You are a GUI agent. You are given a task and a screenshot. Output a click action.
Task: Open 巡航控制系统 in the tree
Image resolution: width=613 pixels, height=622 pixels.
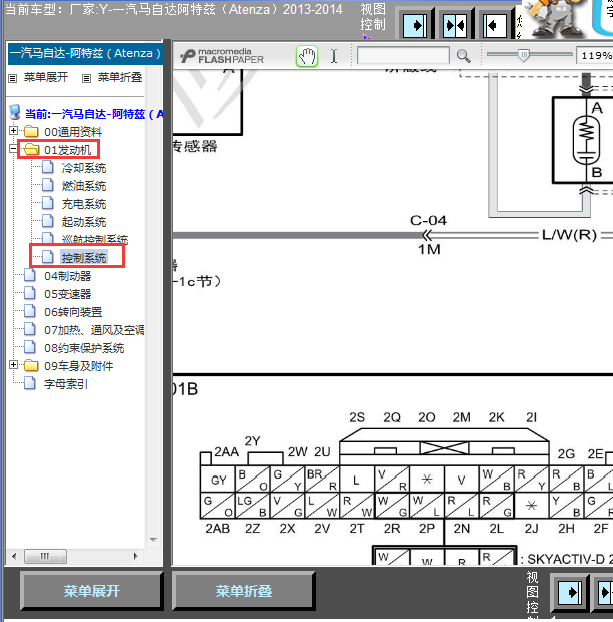(x=95, y=239)
